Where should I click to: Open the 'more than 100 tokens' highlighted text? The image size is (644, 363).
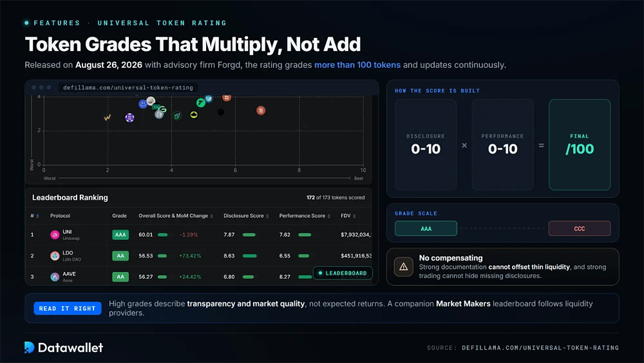click(357, 65)
